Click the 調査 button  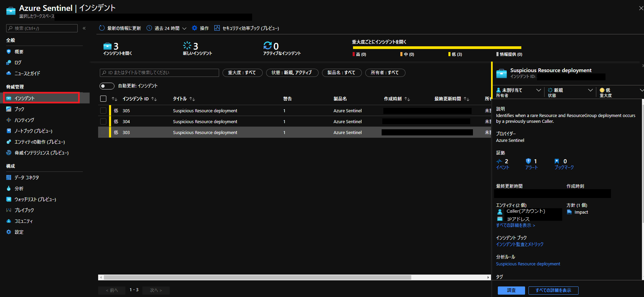click(x=511, y=290)
